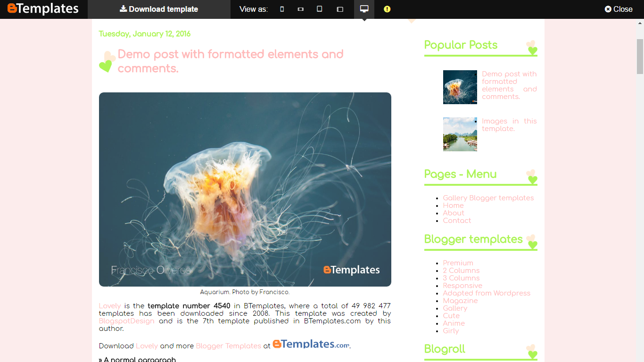Preview template in mobile portrait mode

point(281,9)
